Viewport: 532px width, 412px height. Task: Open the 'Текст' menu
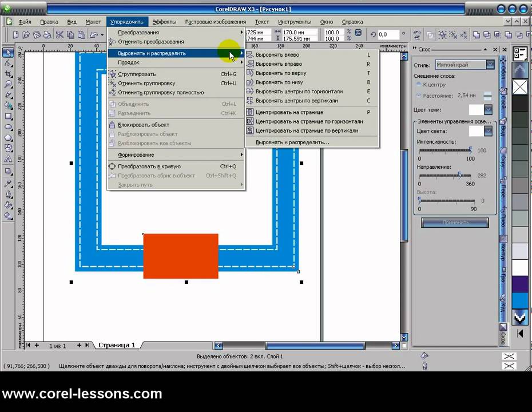[x=261, y=22]
